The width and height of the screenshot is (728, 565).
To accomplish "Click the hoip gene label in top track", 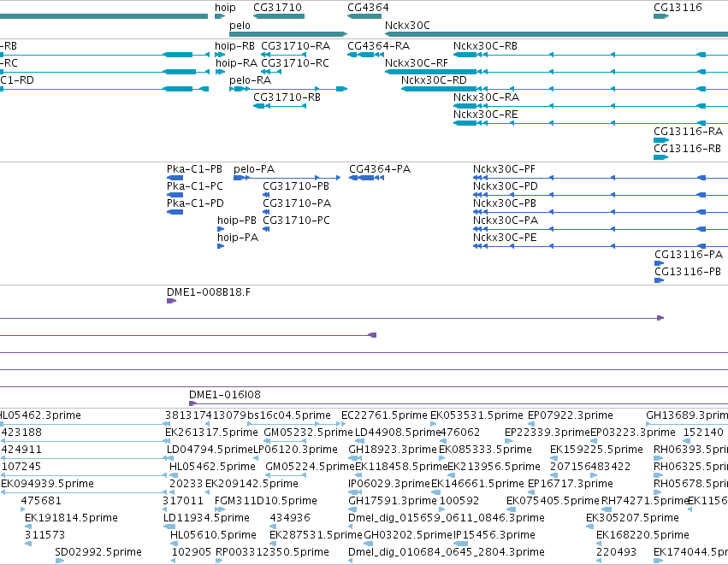I will [x=225, y=8].
